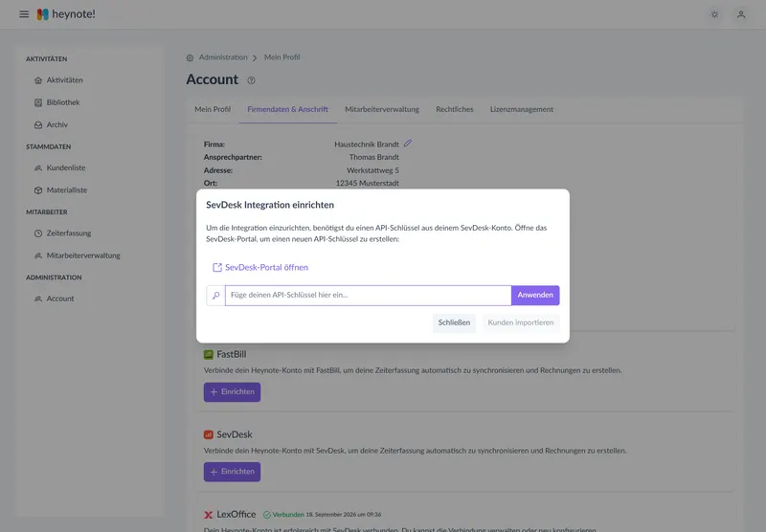Screen dimensions: 766x532
Task: Edit company name with the pencil icon
Action: tap(408, 143)
